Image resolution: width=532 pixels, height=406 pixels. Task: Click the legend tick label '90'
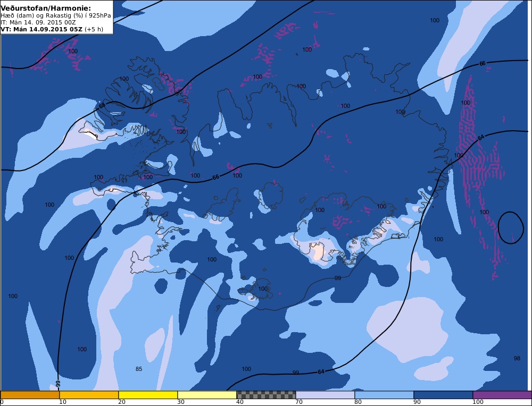coord(417,402)
